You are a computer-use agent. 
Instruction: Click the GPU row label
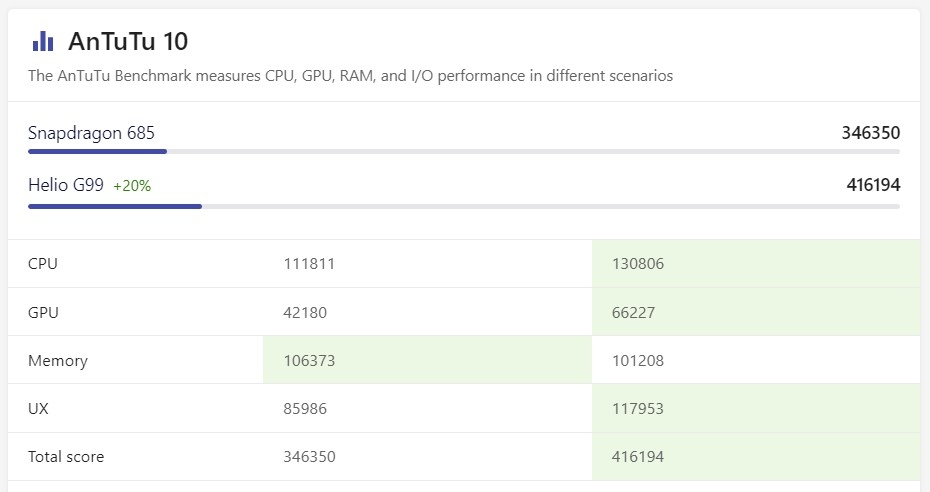(44, 312)
